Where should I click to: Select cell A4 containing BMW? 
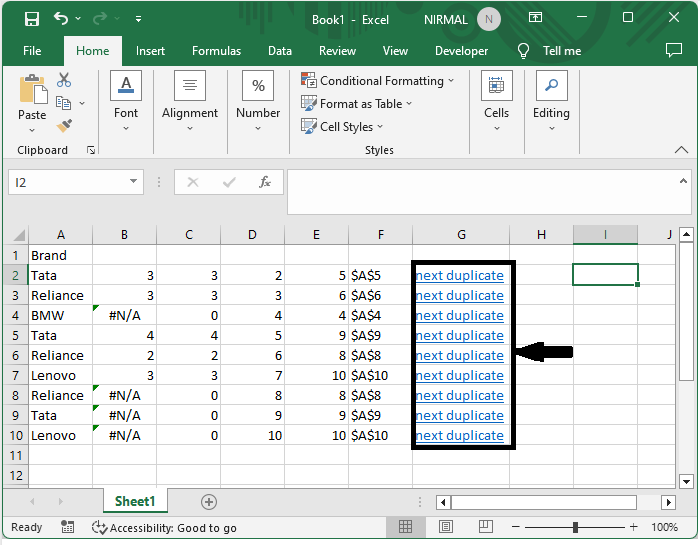click(60, 315)
